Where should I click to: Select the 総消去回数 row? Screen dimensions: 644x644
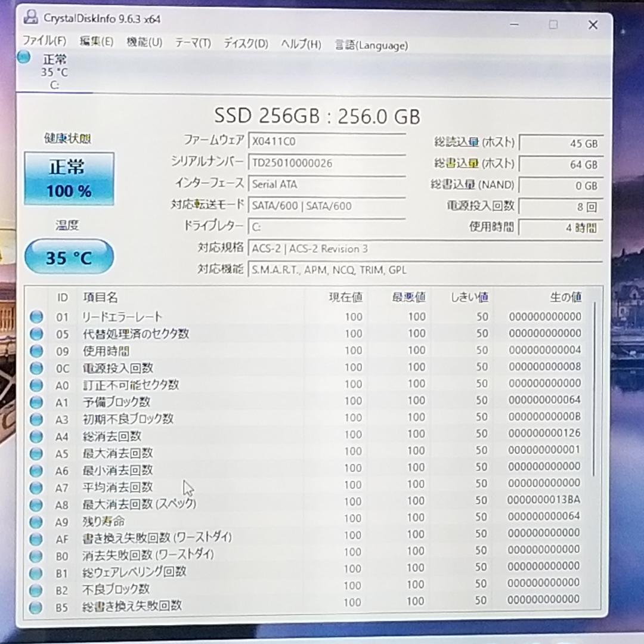pos(306,435)
